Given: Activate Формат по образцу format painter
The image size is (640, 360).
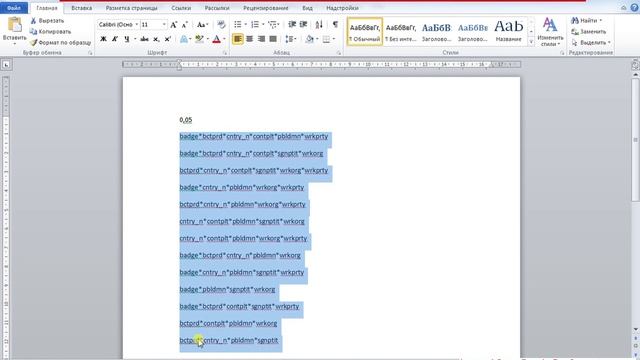Looking at the screenshot, I should tap(60, 42).
